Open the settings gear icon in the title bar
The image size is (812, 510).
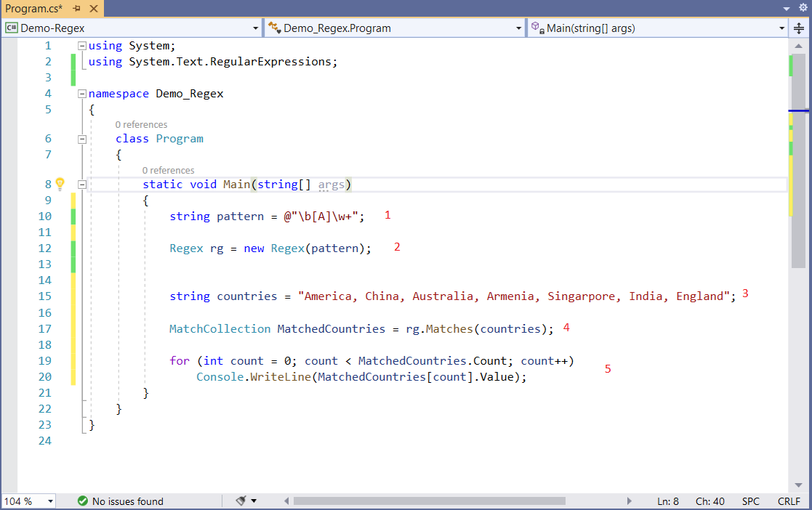pyautogui.click(x=803, y=6)
